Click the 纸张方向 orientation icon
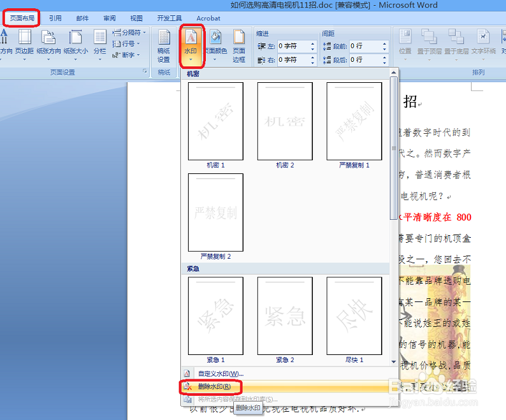 pos(48,38)
